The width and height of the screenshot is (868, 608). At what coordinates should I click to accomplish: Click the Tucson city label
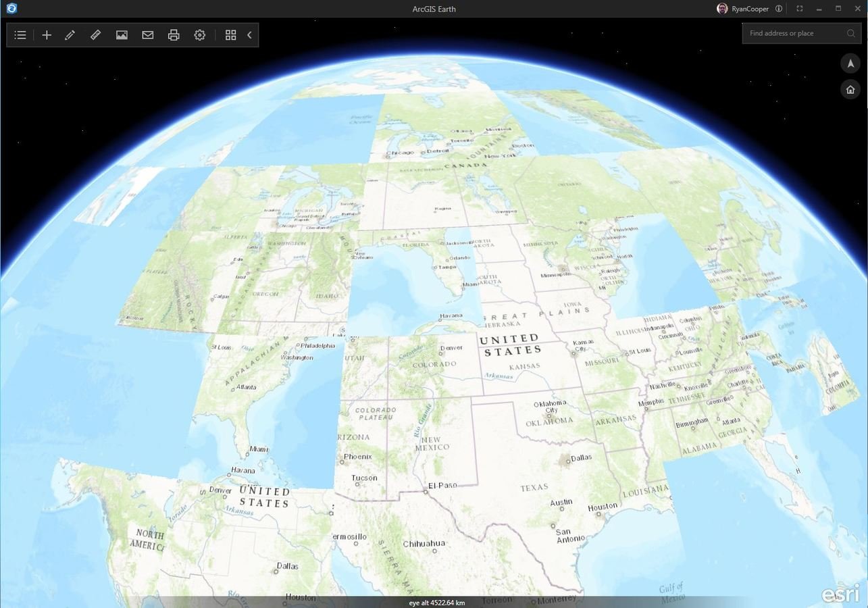point(365,478)
